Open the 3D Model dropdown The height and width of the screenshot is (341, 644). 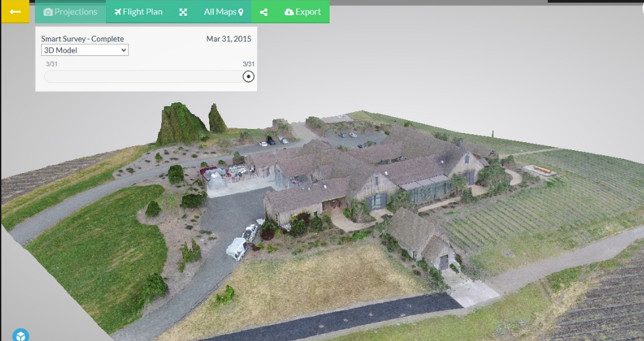click(x=85, y=50)
